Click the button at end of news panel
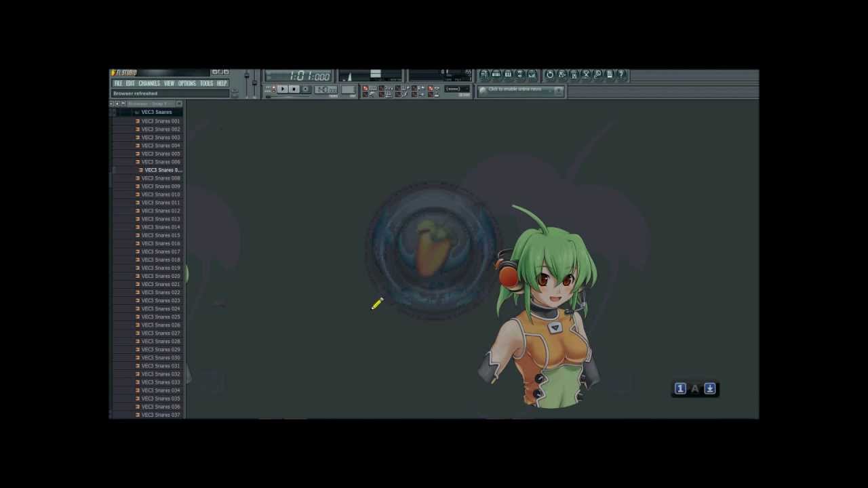Image resolution: width=868 pixels, height=488 pixels. click(559, 90)
